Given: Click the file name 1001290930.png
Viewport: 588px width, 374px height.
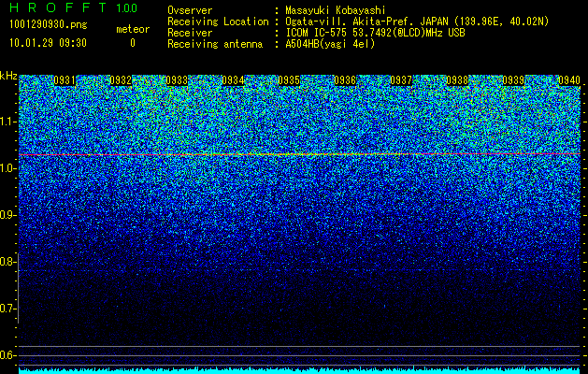Looking at the screenshot, I should coord(48,24).
